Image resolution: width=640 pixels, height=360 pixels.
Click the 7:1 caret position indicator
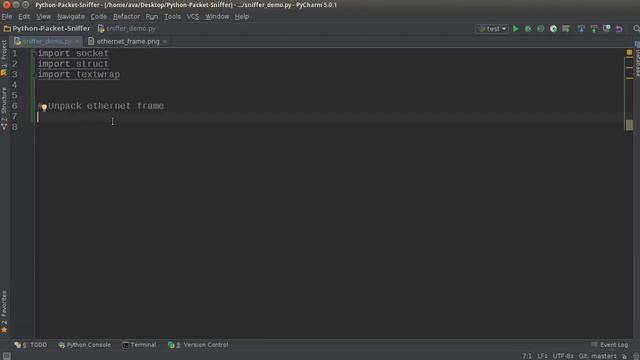click(x=527, y=356)
